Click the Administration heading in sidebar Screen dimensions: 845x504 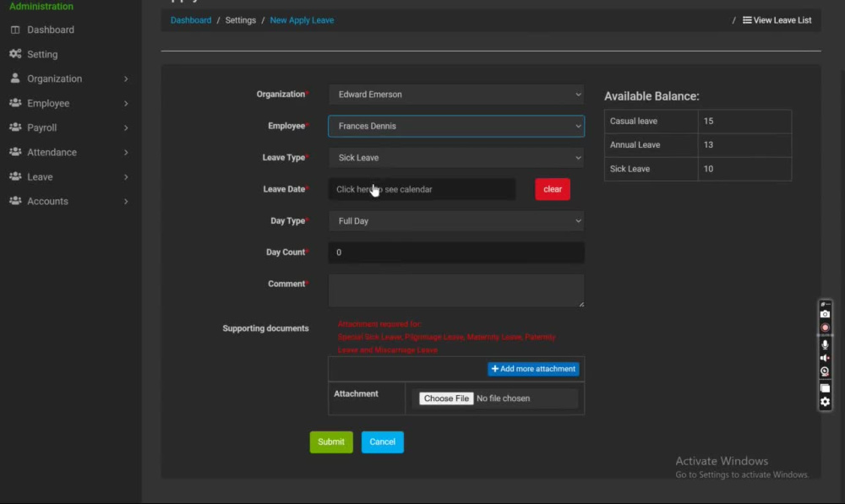41,7
